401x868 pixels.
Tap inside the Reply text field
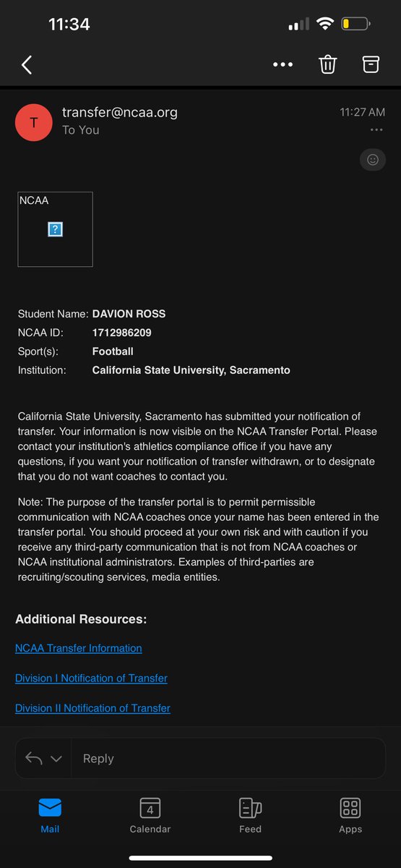pos(228,758)
